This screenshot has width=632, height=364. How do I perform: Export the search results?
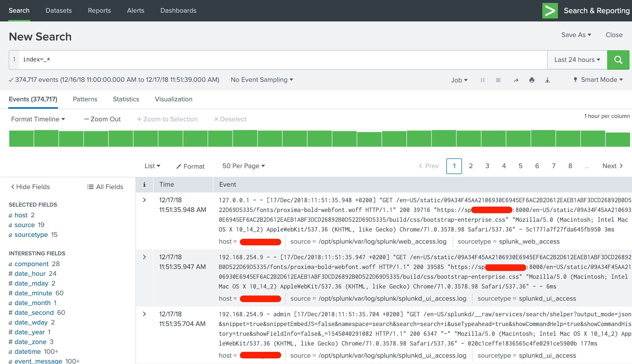coord(547,80)
